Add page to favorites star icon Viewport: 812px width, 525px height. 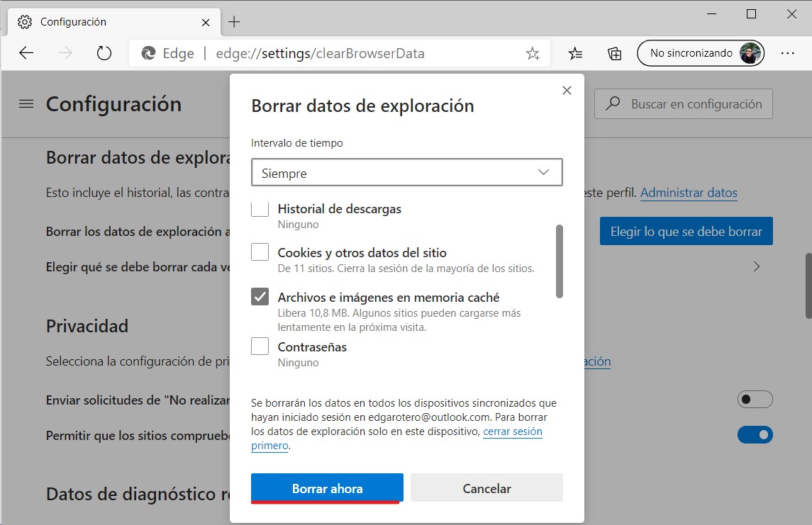[532, 53]
